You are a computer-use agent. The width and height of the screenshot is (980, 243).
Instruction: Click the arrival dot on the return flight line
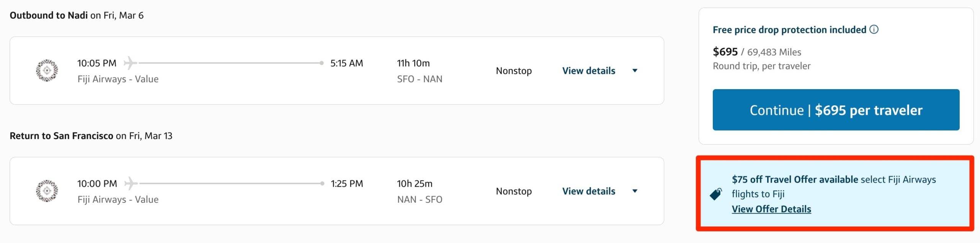click(322, 183)
